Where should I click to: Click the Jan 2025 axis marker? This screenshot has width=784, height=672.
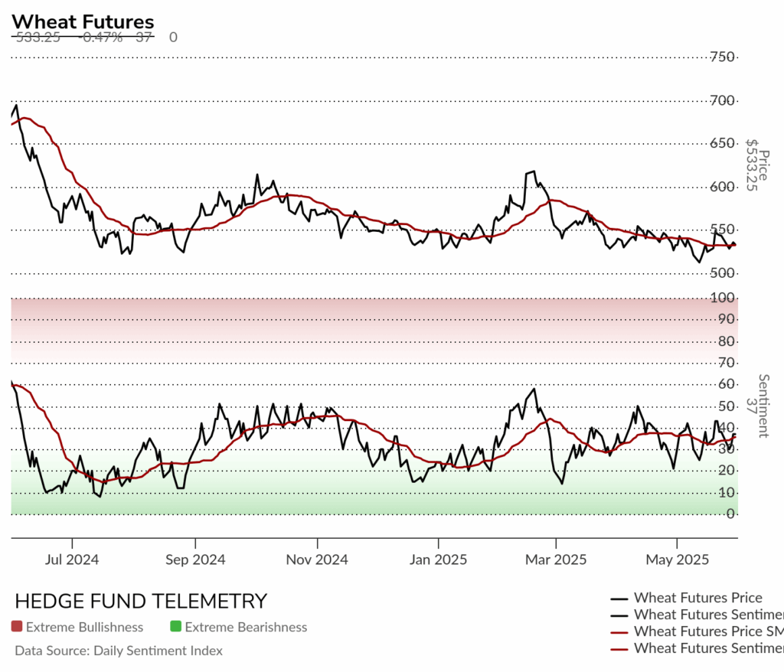(x=438, y=559)
